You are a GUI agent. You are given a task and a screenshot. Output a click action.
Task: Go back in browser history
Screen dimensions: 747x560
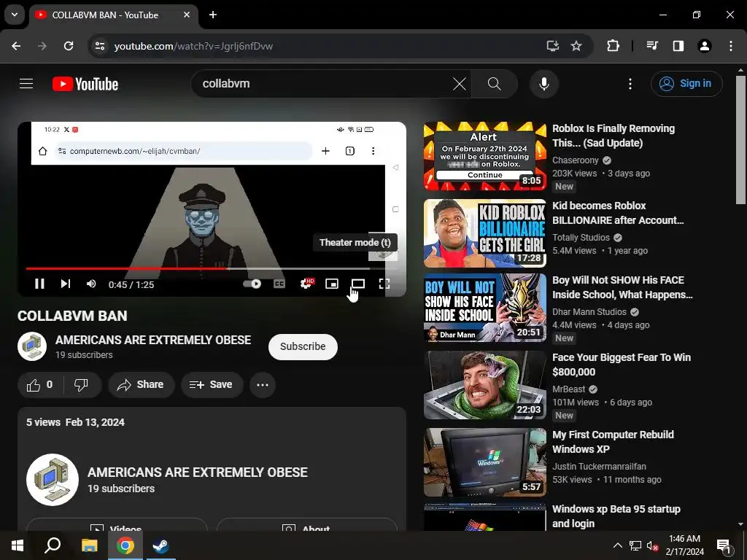point(16,46)
